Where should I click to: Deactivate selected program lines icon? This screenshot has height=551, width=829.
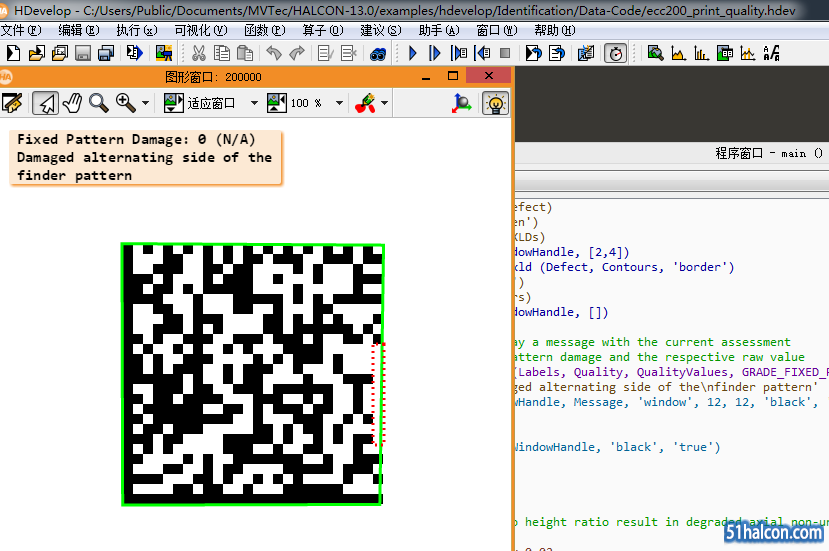(348, 53)
